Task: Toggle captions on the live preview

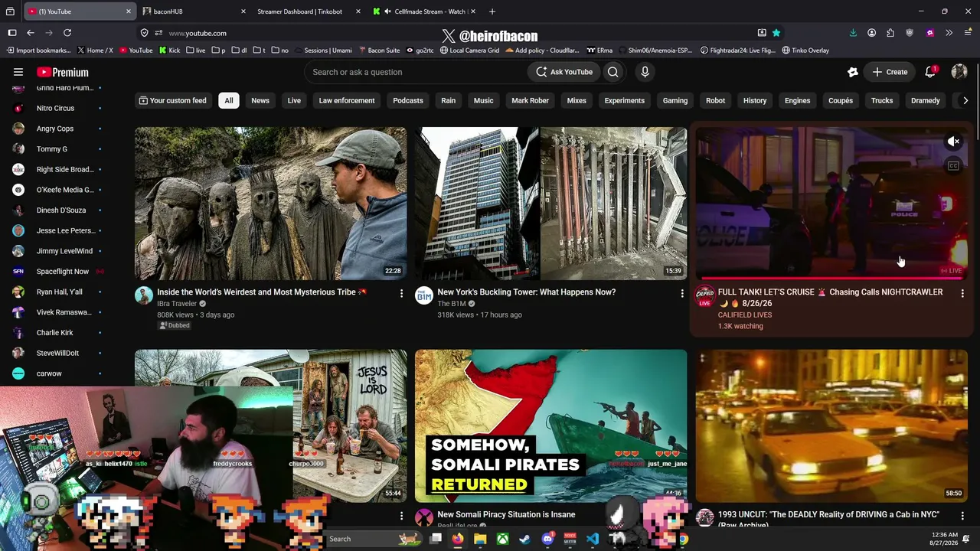Action: pyautogui.click(x=953, y=166)
